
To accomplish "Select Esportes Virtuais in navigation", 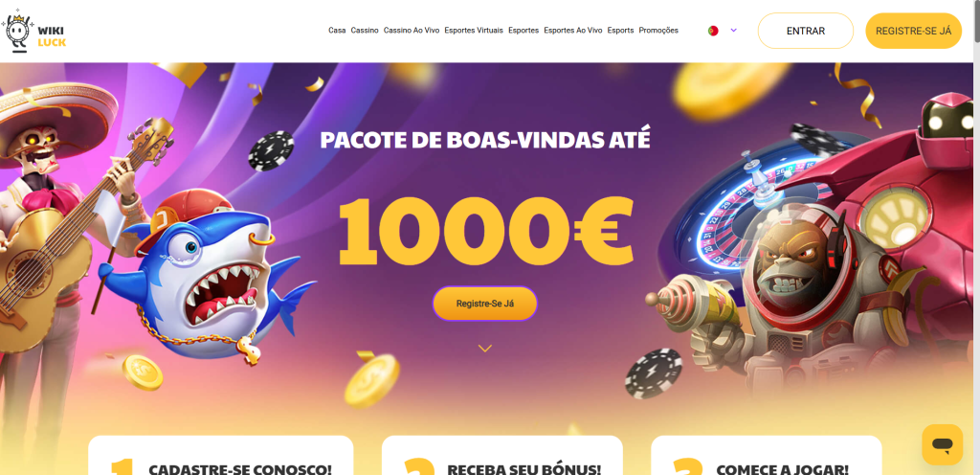I will 474,30.
